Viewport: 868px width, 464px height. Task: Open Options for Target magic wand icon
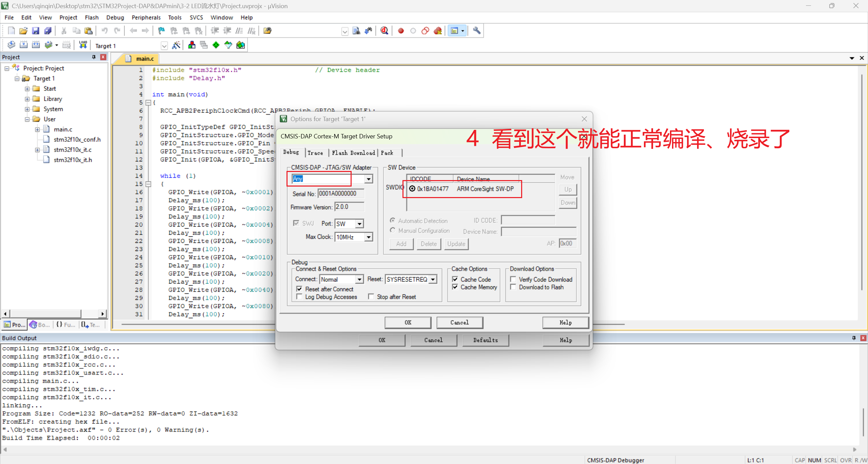[176, 45]
